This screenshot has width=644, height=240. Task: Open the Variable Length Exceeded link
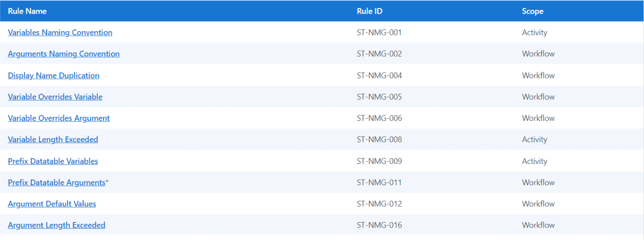point(53,139)
